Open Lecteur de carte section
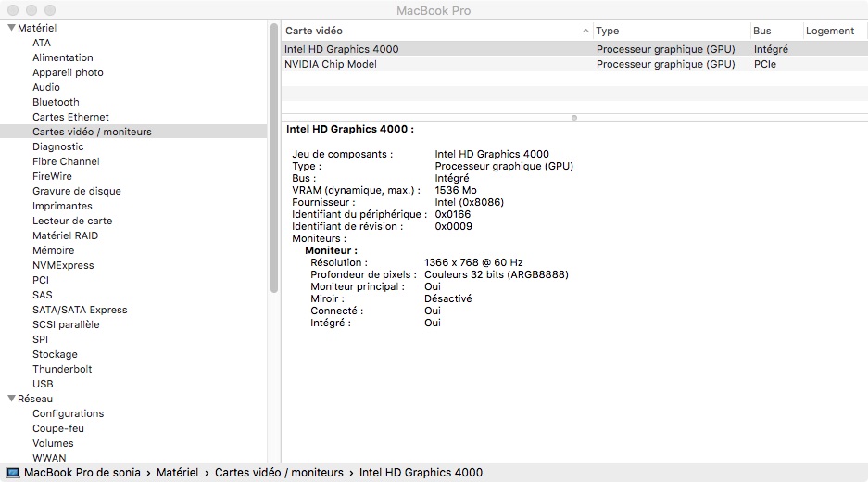The image size is (868, 482). point(72,221)
